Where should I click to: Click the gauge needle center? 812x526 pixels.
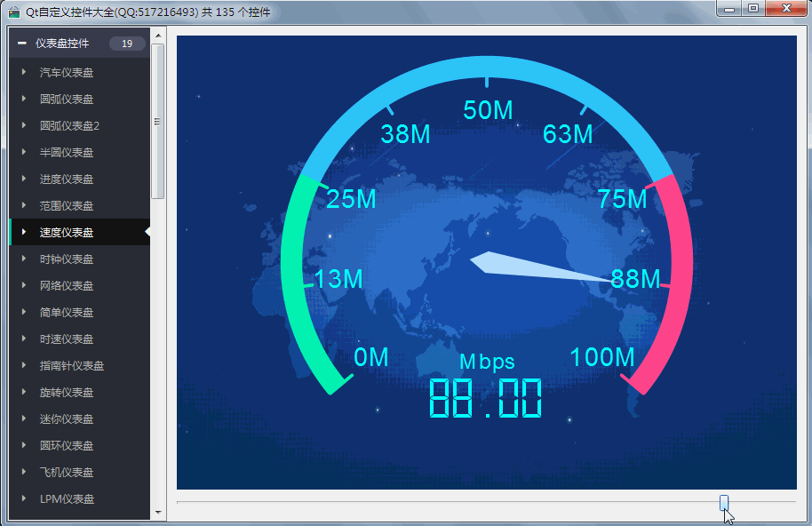click(486, 262)
